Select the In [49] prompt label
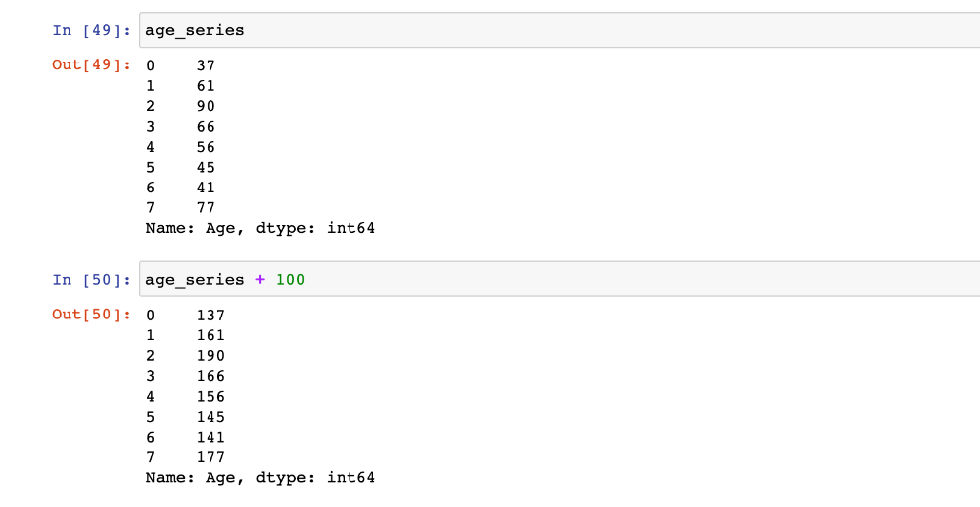This screenshot has width=980, height=507. pyautogui.click(x=92, y=30)
